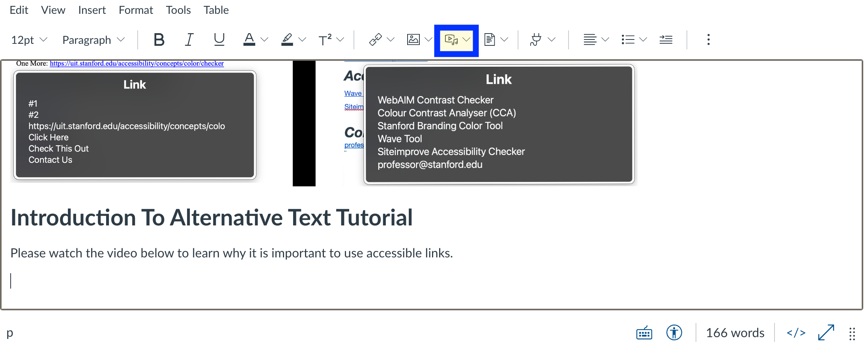Image resolution: width=868 pixels, height=349 pixels.
Task: Increase indent with the indent icon
Action: pos(666,39)
